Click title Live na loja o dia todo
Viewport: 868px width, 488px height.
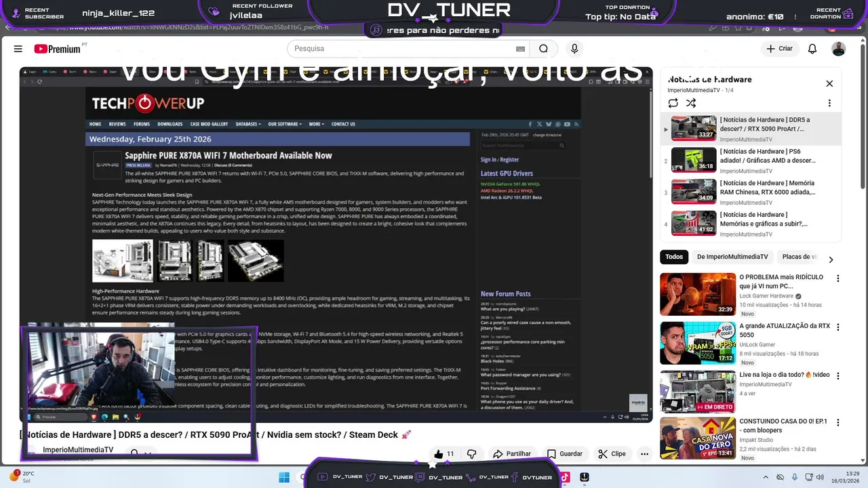pos(785,375)
